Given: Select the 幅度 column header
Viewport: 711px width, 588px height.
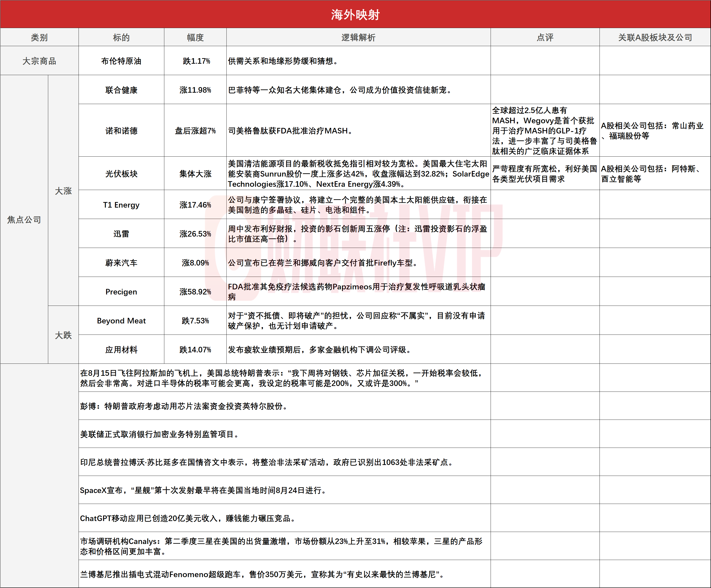Looking at the screenshot, I should tap(195, 37).
